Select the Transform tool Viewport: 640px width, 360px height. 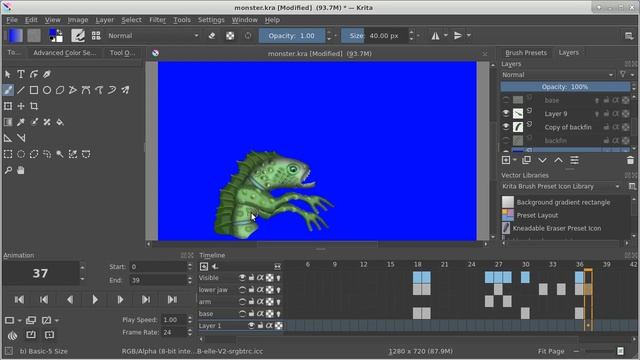[x=8, y=106]
